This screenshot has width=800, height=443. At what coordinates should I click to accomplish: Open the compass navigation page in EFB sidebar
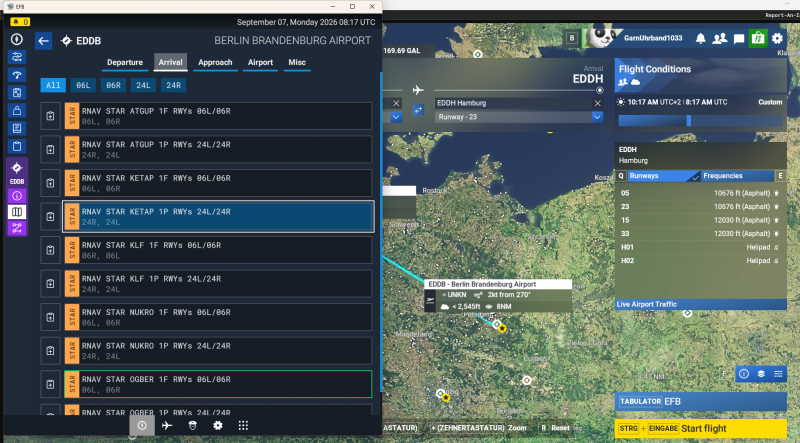pyautogui.click(x=17, y=39)
